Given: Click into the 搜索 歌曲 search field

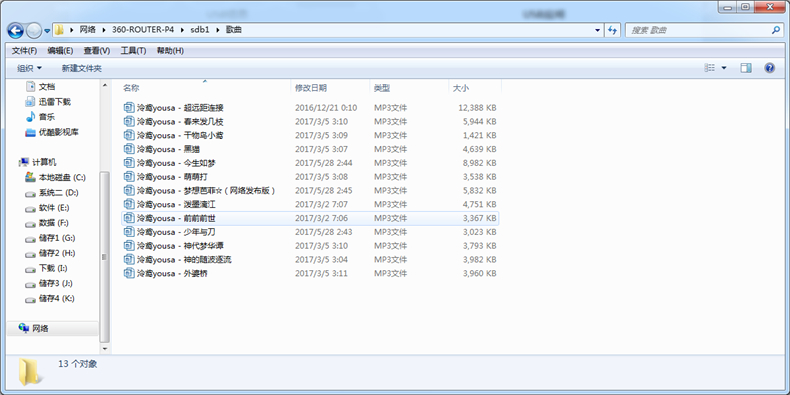Looking at the screenshot, I should [698, 30].
